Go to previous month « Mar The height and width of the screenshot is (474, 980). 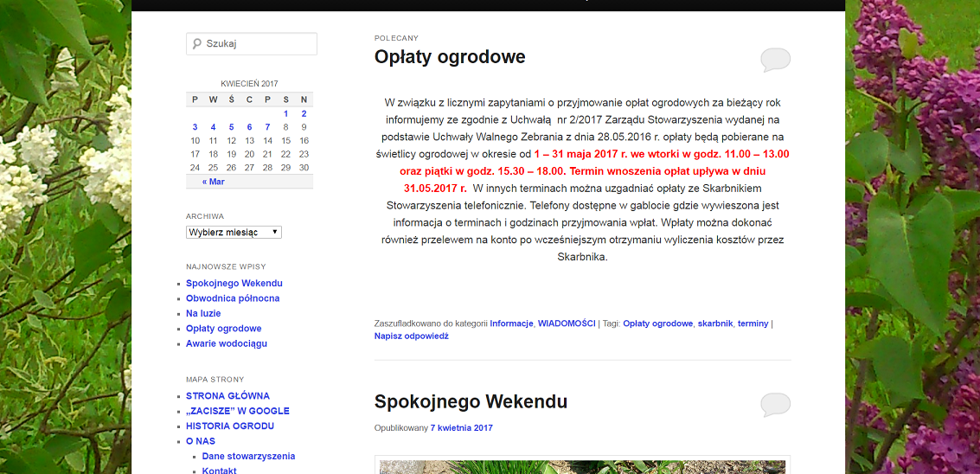(213, 182)
